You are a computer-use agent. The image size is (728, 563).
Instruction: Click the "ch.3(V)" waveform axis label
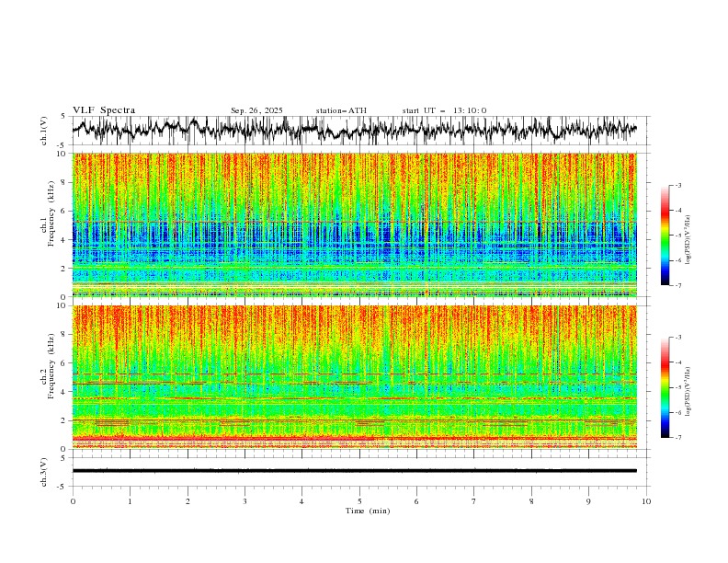click(44, 472)
